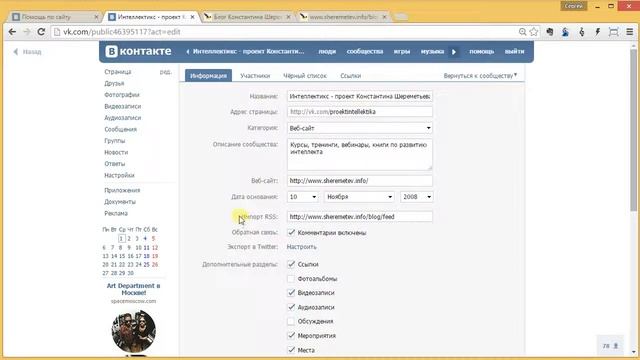The width and height of the screenshot is (640, 360).
Task: Toggle the 'Места' checkbox
Action: click(x=291, y=350)
